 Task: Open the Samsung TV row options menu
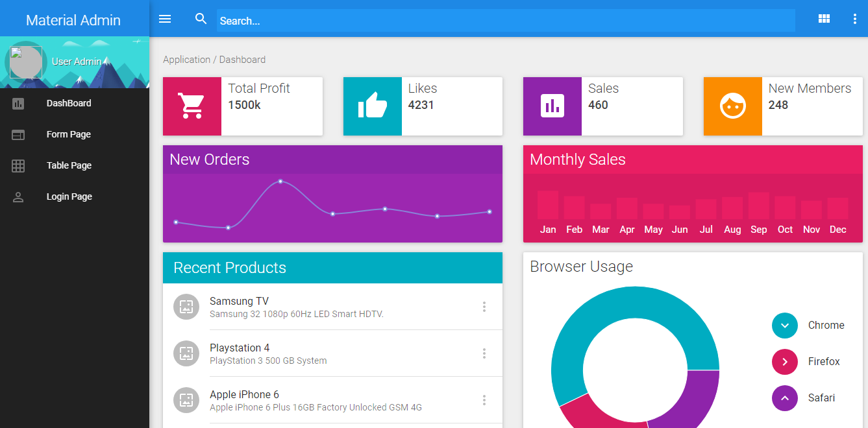coord(484,307)
